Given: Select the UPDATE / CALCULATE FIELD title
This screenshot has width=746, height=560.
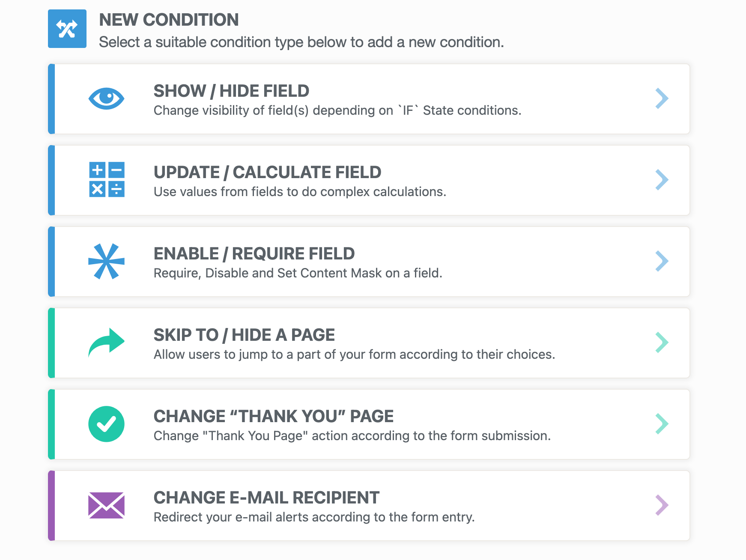Looking at the screenshot, I should pyautogui.click(x=267, y=172).
